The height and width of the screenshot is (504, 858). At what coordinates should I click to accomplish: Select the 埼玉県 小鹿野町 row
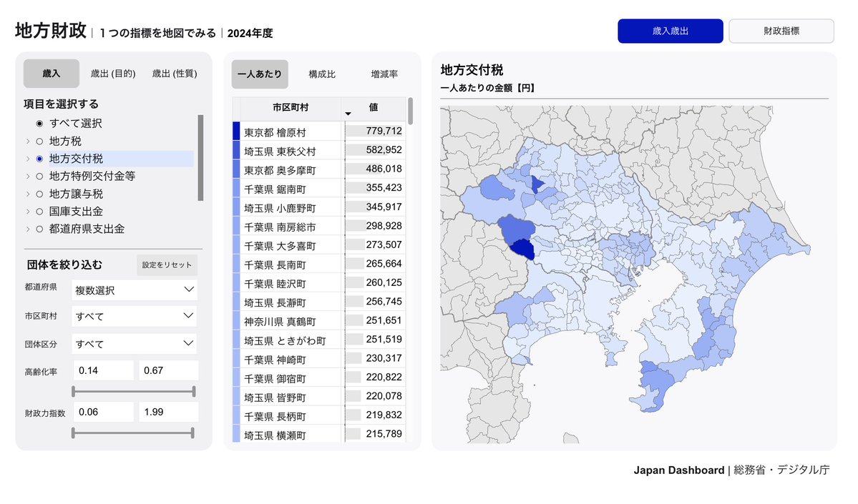coord(319,207)
